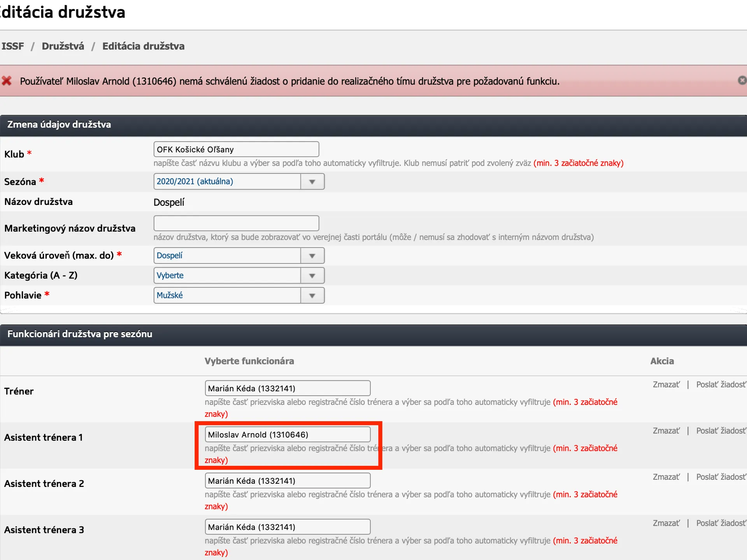Click the Marketingový názov družstva field
The image size is (747, 560).
236,223
